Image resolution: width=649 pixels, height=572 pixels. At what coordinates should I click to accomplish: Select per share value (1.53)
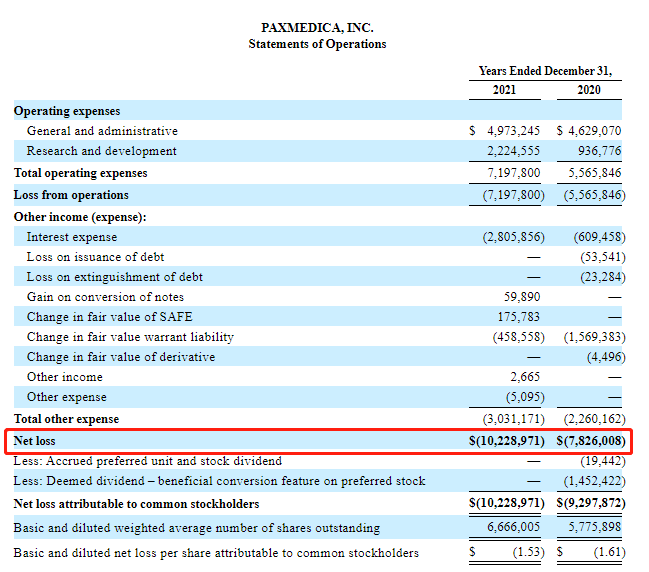pos(529,552)
